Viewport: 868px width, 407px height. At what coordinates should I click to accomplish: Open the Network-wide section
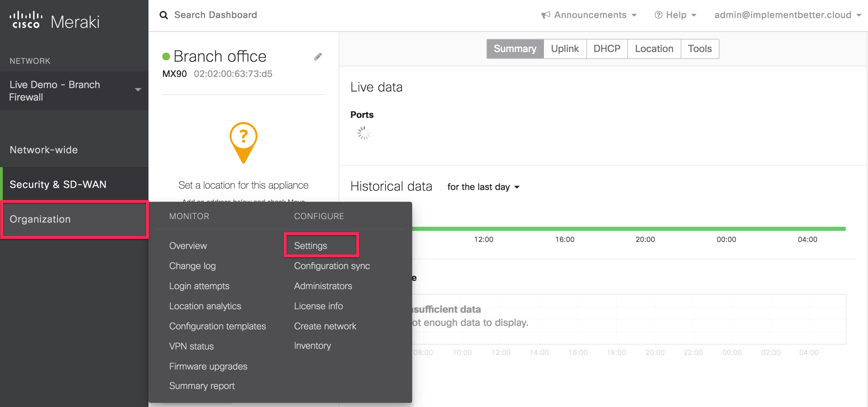(44, 149)
